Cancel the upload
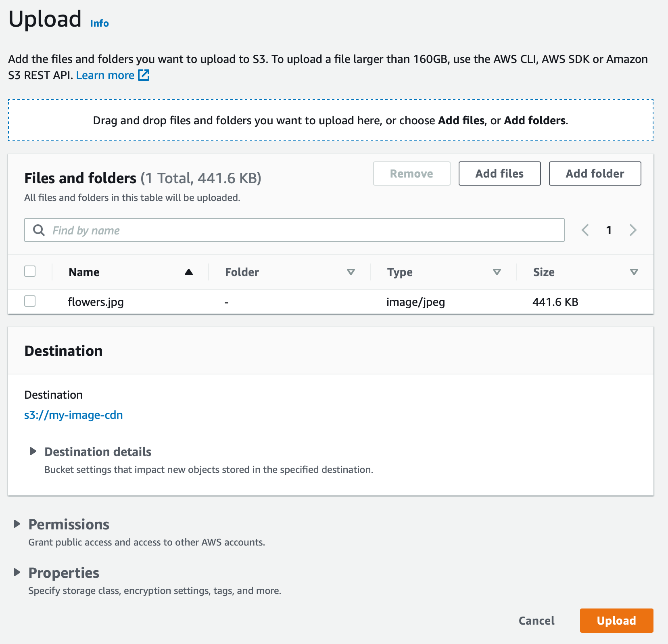This screenshot has width=668, height=644. (536, 621)
